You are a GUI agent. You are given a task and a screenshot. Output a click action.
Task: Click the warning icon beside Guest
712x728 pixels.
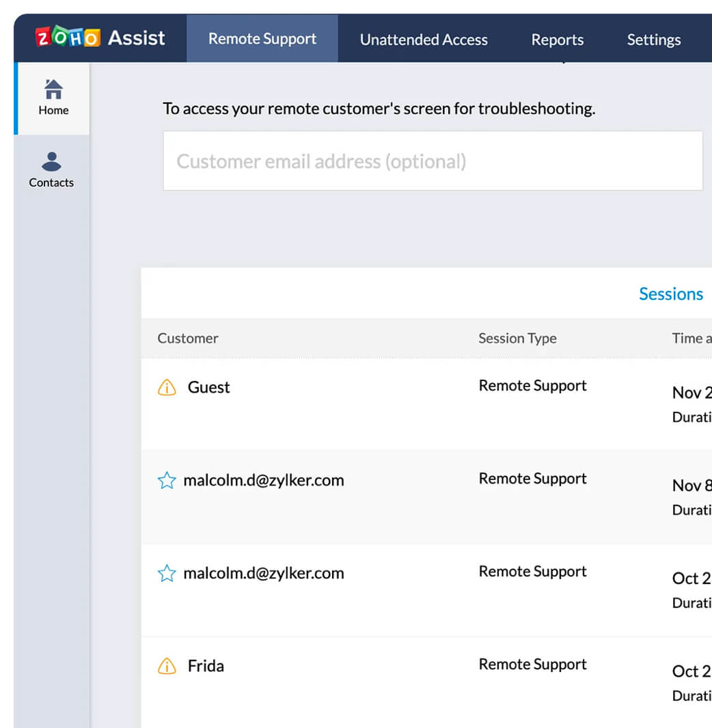tap(167, 387)
